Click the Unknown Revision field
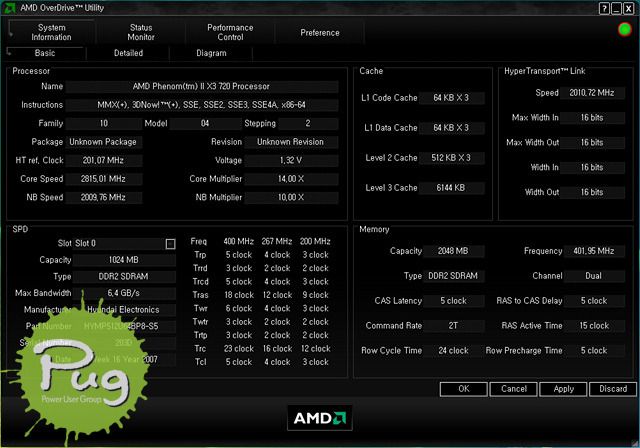This screenshot has width=640, height=448. pos(291,142)
